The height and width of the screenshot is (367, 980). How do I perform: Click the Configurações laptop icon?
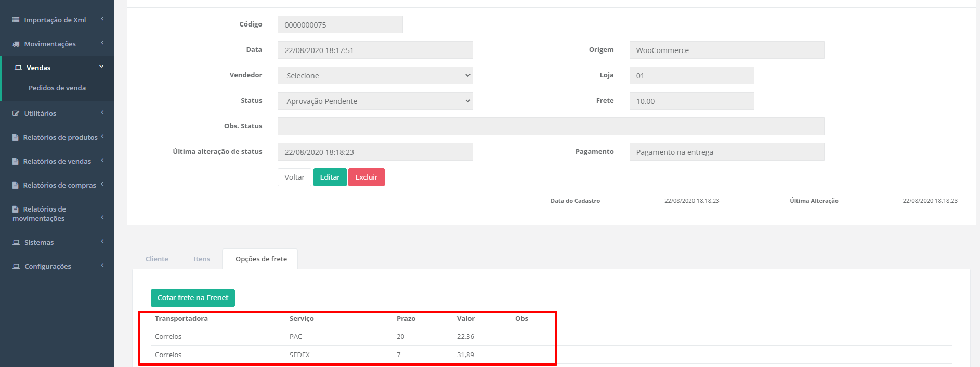pyautogui.click(x=16, y=266)
